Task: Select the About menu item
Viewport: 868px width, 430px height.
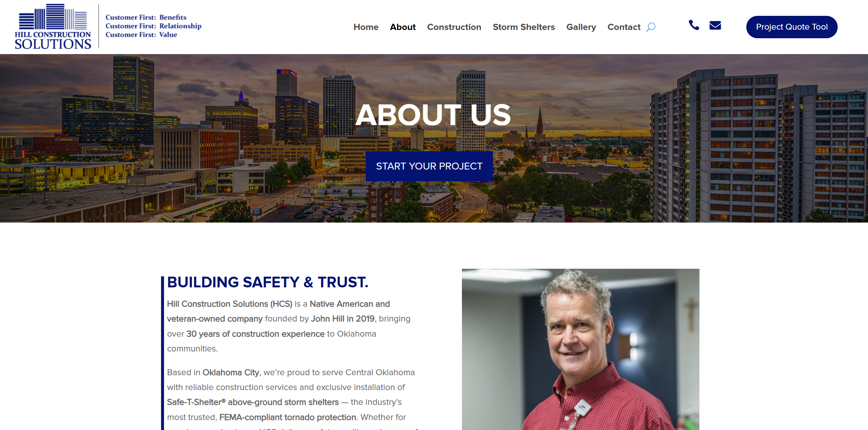Action: (x=403, y=27)
